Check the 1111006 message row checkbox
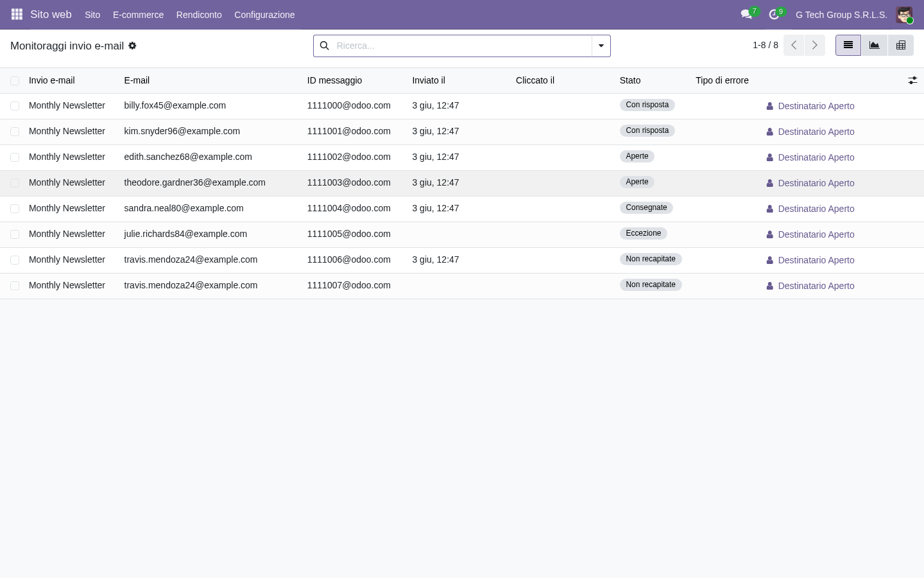This screenshot has width=924, height=578. coord(15,260)
